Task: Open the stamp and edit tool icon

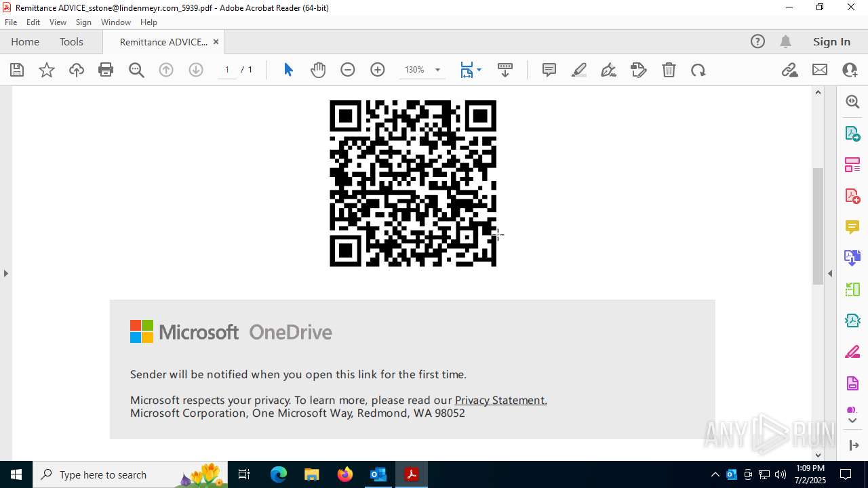Action: tap(639, 70)
